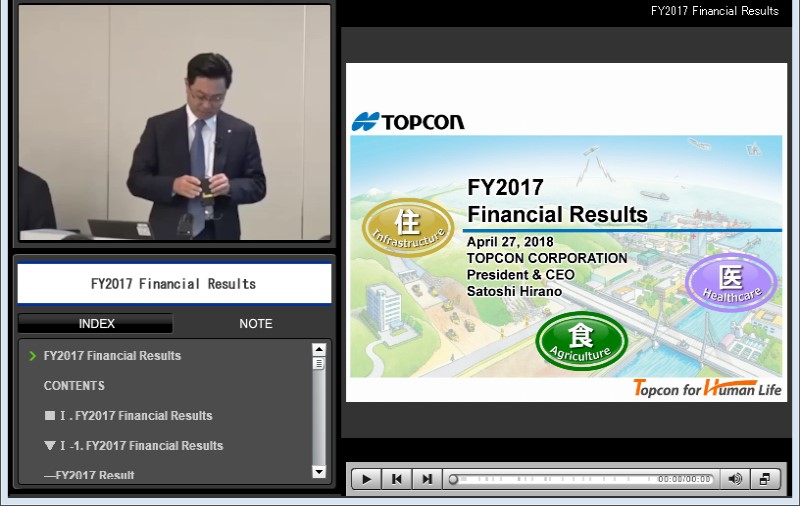This screenshot has width=800, height=506.
Task: Select the CONTENTS index entry
Action: (x=74, y=386)
